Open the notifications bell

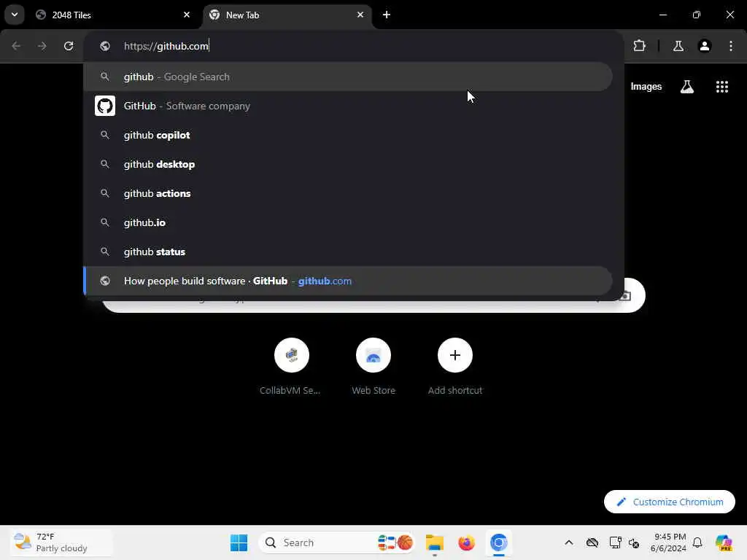[x=697, y=542]
